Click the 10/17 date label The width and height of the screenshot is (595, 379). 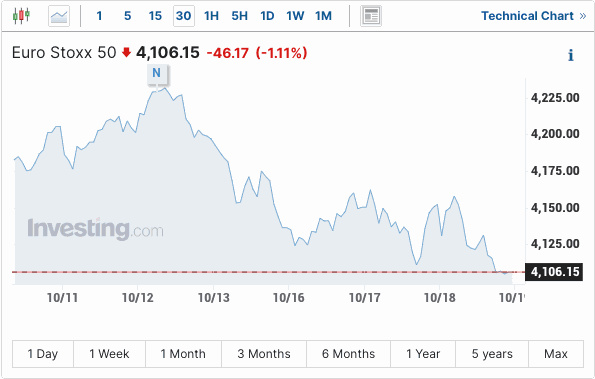point(364,298)
